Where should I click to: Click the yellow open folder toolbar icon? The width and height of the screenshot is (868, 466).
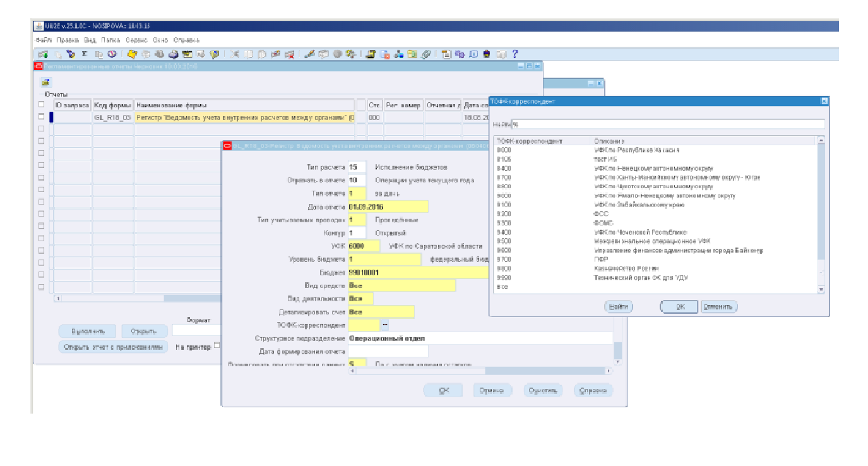(x=132, y=54)
